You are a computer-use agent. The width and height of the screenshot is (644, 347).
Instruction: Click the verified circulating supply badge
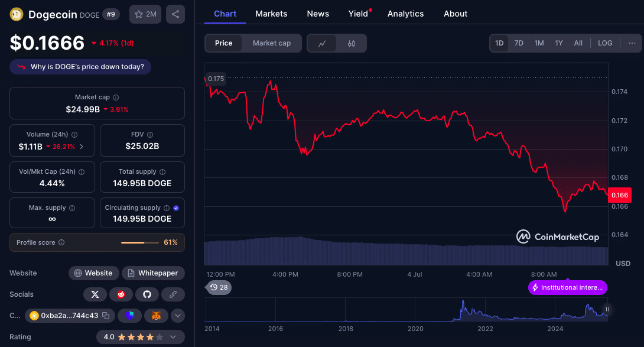[x=176, y=208]
